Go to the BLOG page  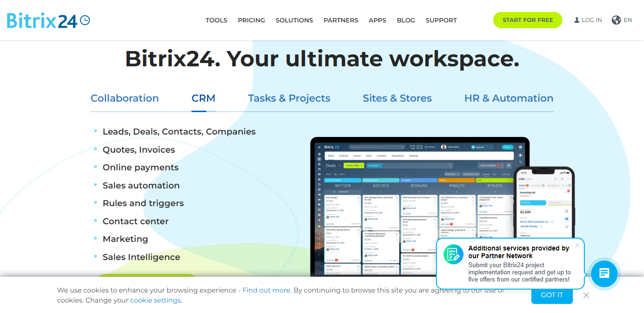(x=406, y=20)
